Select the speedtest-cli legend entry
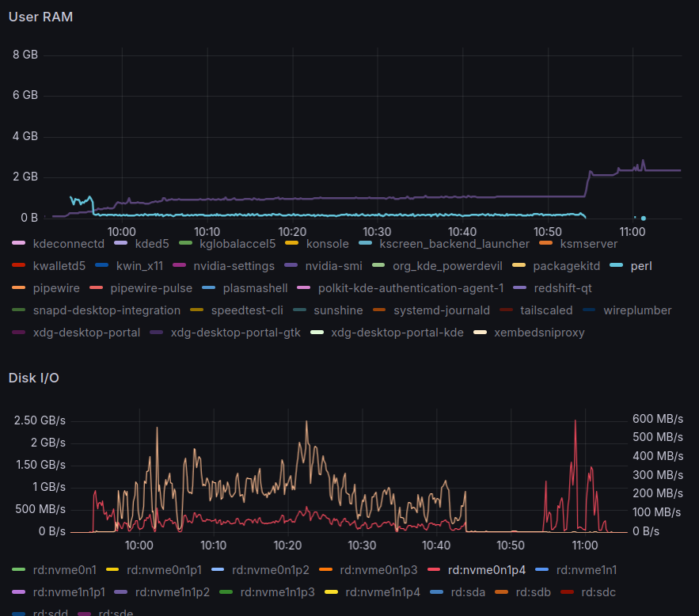Viewport: 699px width, 616px height. (x=246, y=310)
